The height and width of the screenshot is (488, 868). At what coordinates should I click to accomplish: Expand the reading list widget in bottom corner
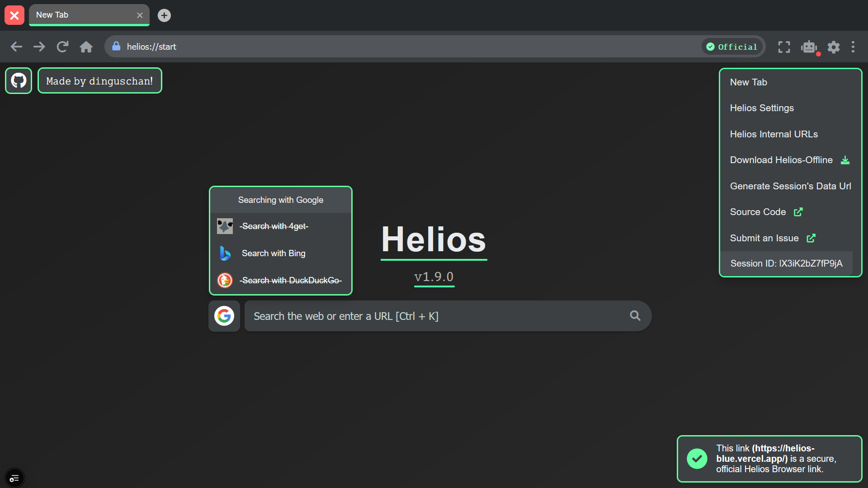[x=14, y=477]
